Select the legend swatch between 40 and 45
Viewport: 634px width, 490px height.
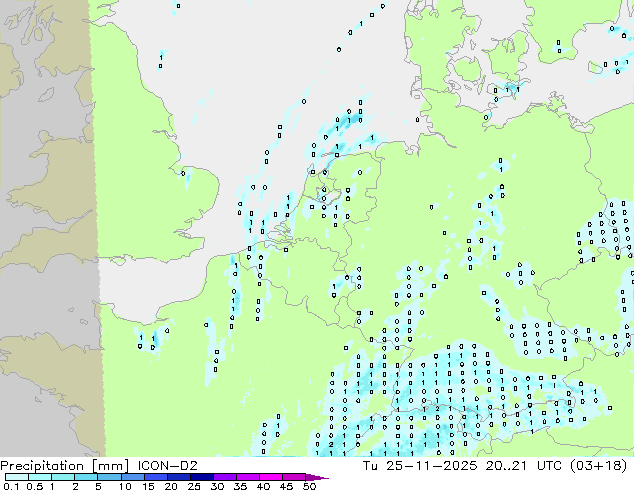click(x=271, y=477)
